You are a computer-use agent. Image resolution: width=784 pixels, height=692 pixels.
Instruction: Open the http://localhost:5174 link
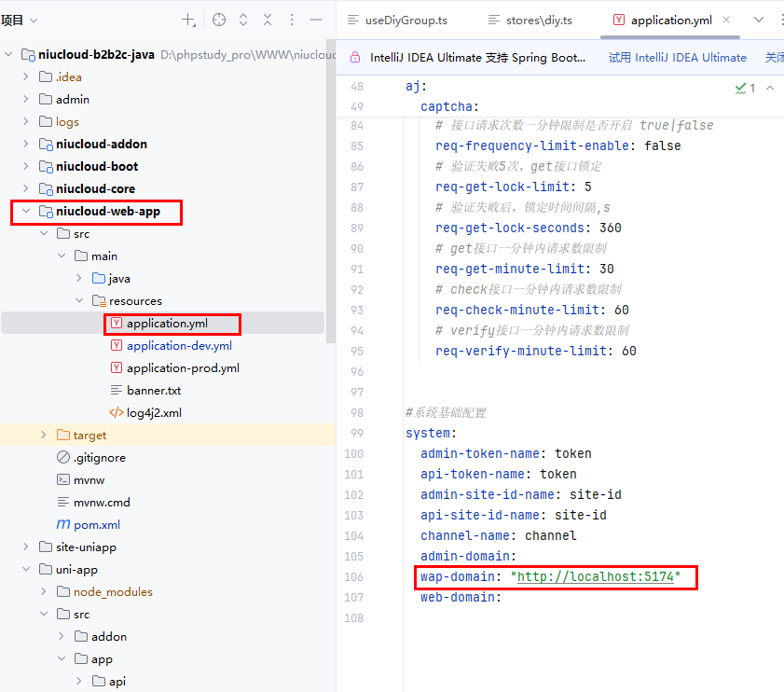click(x=598, y=577)
